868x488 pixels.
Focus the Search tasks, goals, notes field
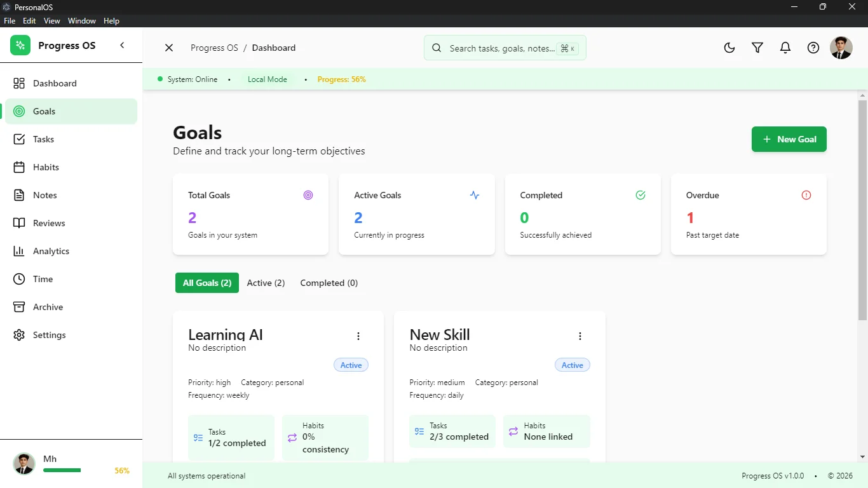(x=505, y=48)
